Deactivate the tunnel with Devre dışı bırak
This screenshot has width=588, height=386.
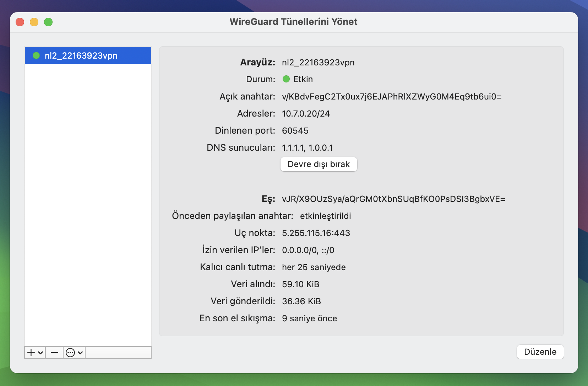pos(318,164)
